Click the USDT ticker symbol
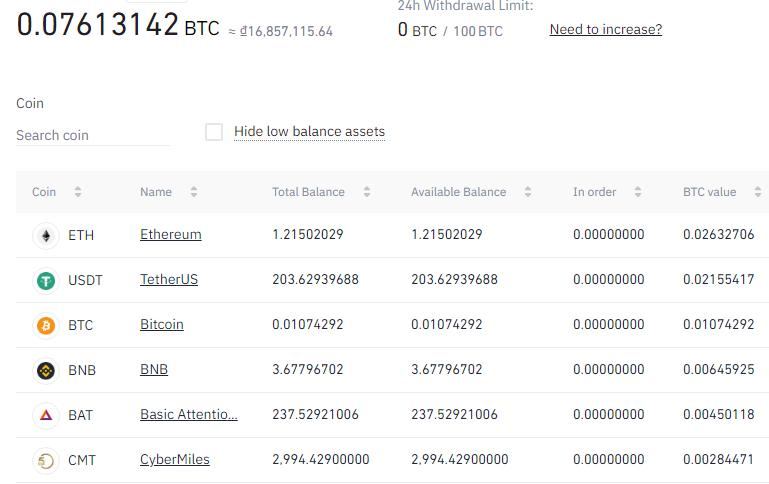 (x=85, y=280)
